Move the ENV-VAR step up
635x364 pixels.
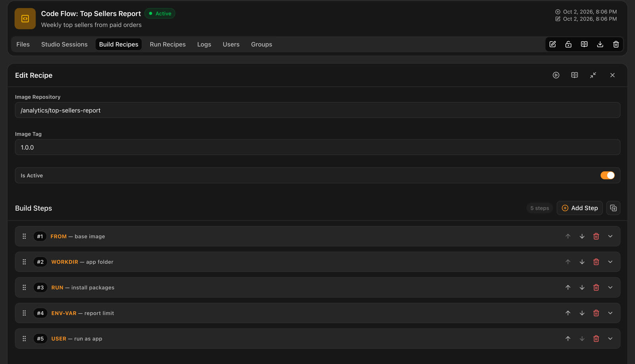point(568,313)
